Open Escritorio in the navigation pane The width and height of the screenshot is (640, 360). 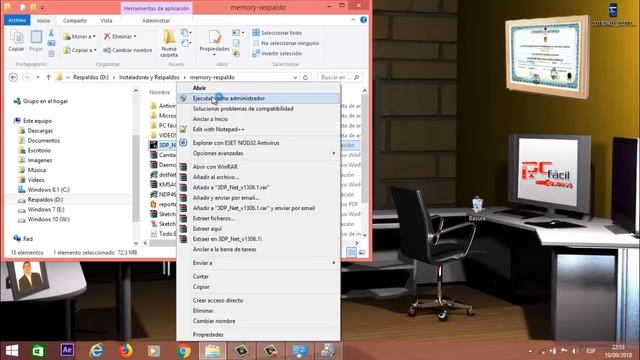pos(35,150)
